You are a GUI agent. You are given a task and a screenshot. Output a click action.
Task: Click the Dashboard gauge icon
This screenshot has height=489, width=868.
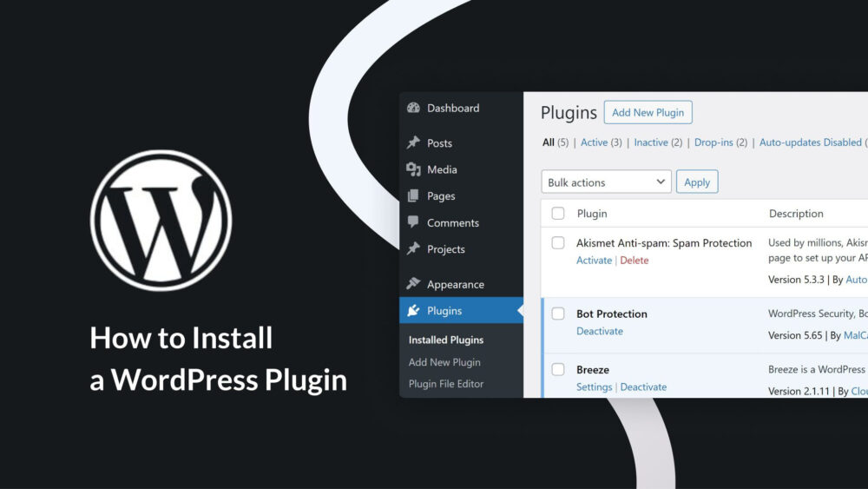point(413,108)
